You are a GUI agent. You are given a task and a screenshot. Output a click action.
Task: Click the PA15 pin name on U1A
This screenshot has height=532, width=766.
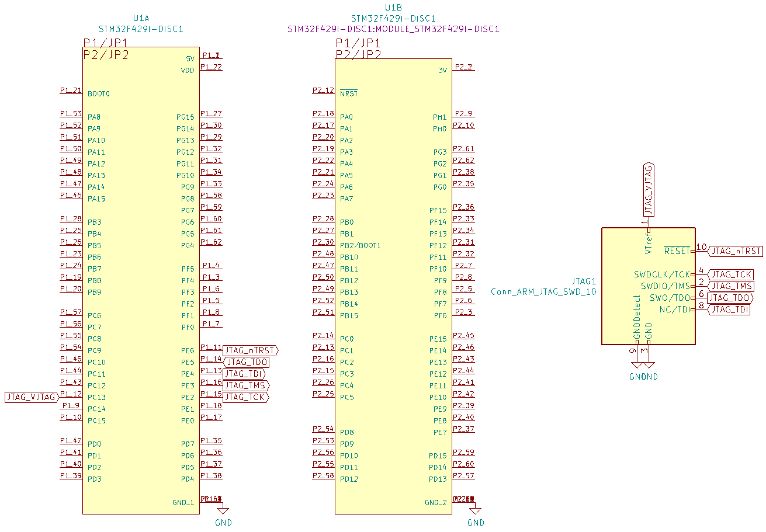pos(96,199)
